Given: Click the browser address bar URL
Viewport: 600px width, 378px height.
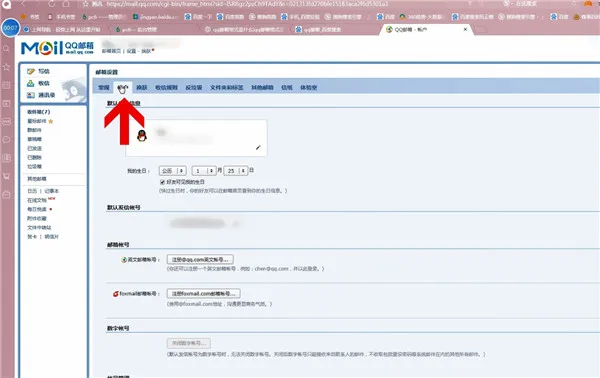Looking at the screenshot, I should click(247, 4).
